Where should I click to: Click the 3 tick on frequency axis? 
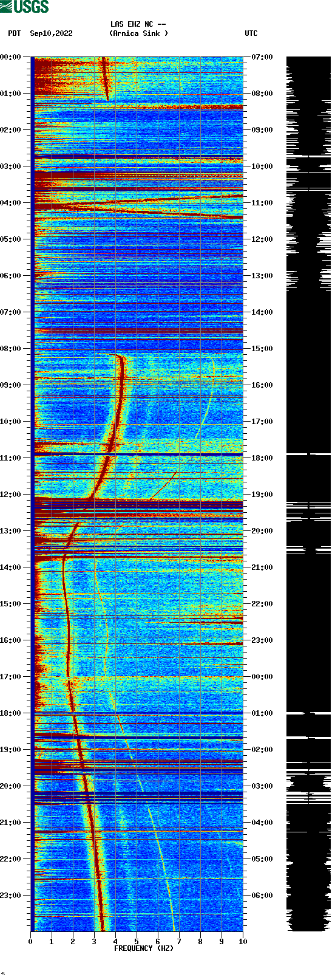94,942
